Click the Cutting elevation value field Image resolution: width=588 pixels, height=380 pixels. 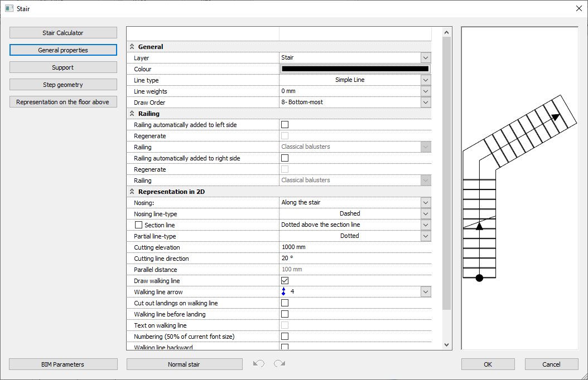coord(355,247)
